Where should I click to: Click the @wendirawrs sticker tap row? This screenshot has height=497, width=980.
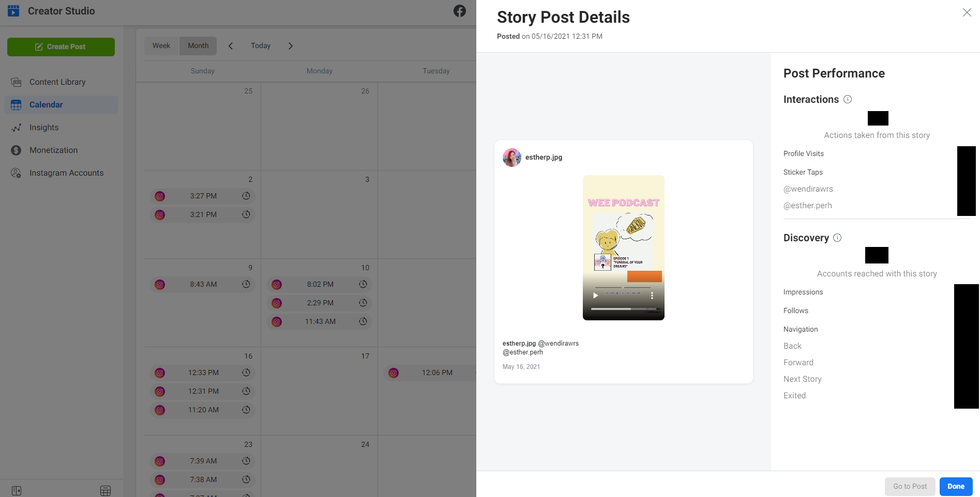pyautogui.click(x=808, y=189)
